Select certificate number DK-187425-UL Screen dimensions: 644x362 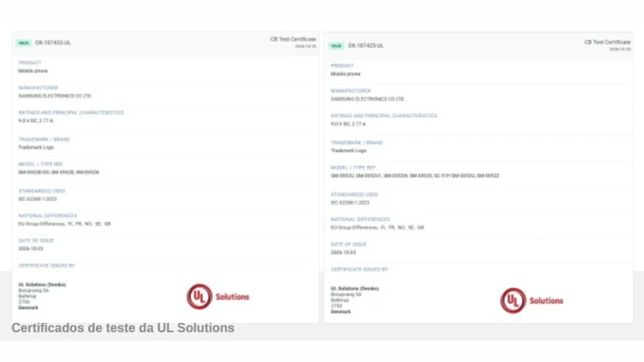pos(366,46)
